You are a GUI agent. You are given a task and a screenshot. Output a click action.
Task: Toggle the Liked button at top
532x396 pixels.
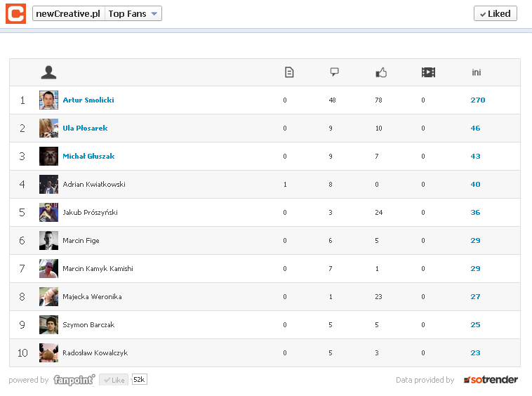(495, 13)
